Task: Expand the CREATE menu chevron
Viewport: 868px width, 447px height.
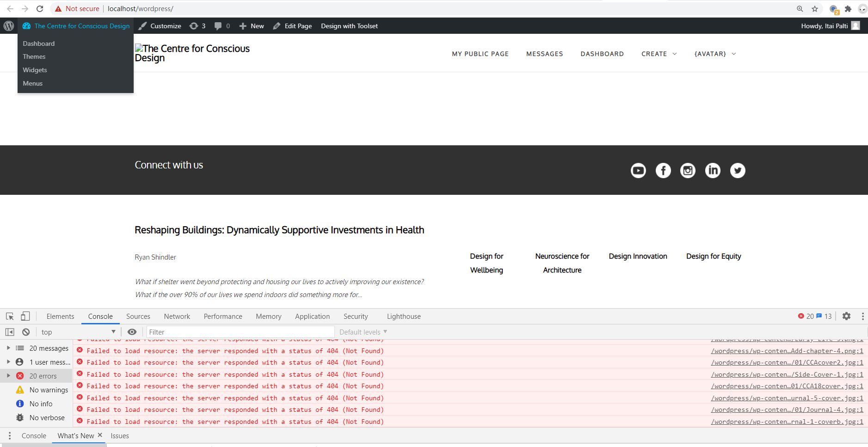Action: [x=674, y=54]
